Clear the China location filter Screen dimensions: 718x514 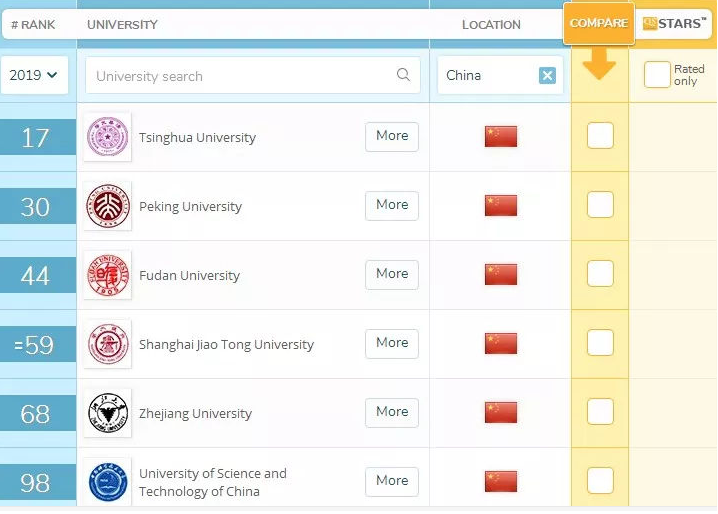point(547,76)
